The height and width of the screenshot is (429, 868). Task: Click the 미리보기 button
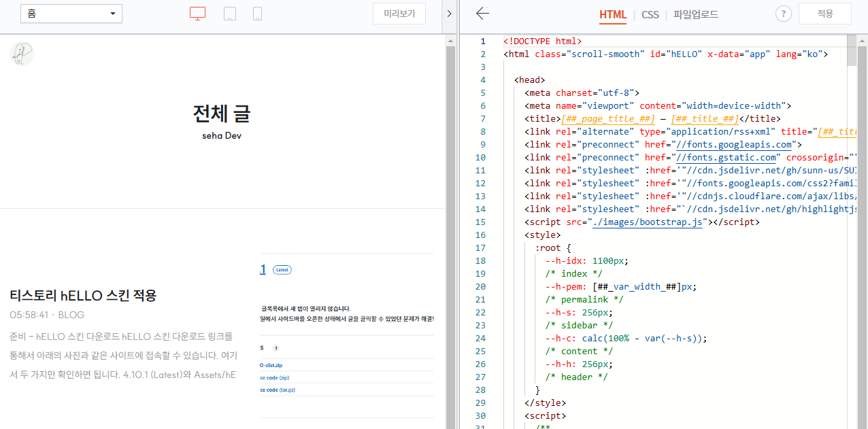(399, 14)
